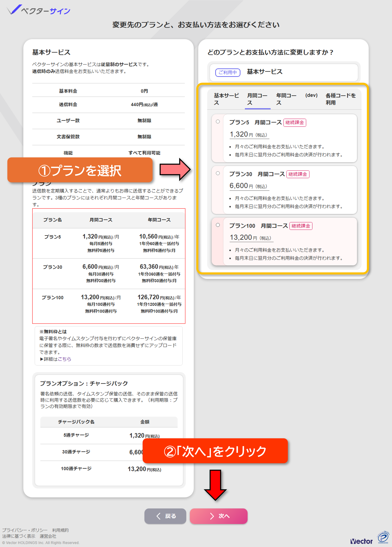Click the 5通チャージ row label

76,435
